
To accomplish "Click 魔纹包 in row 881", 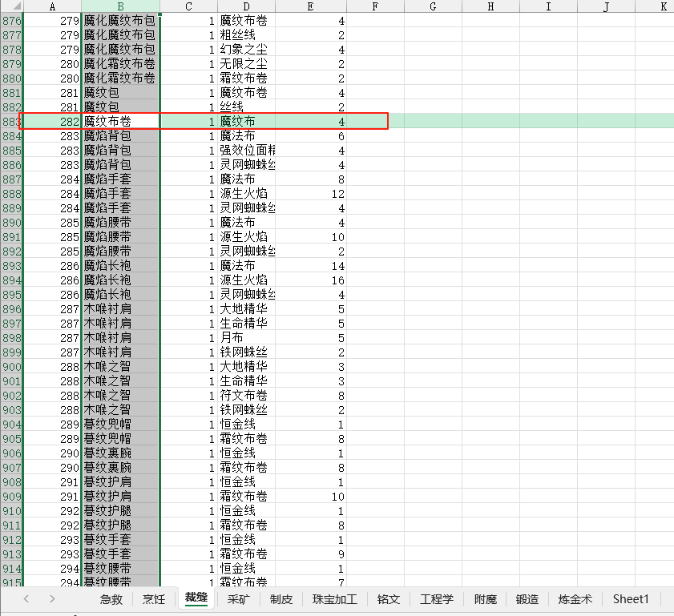I will (120, 93).
